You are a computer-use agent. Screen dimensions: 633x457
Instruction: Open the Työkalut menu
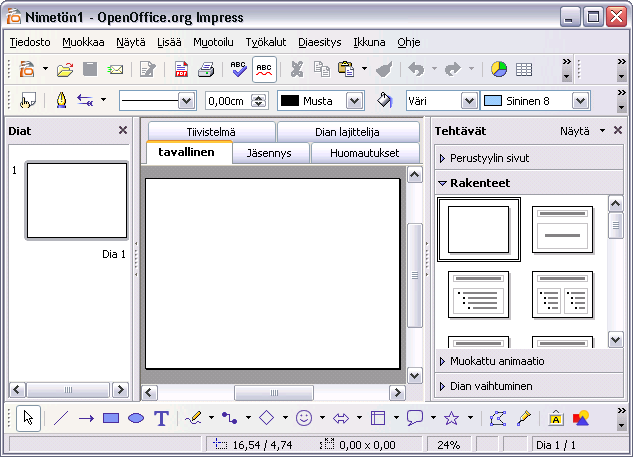pos(266,42)
